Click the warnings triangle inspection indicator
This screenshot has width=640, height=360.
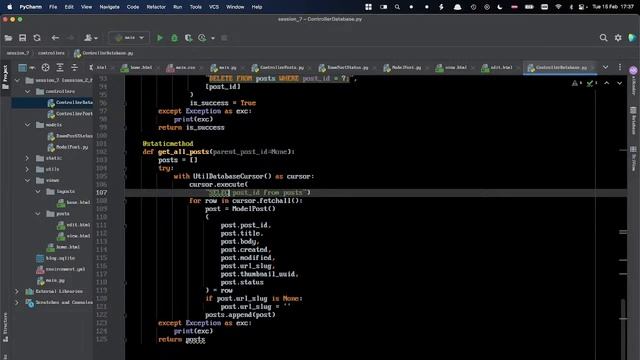point(576,83)
